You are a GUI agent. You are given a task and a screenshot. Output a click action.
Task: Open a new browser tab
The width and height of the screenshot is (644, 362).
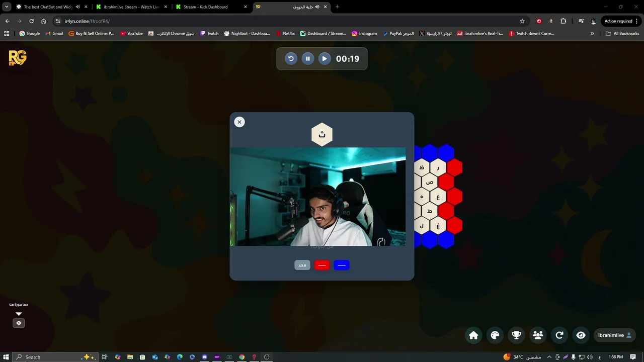point(337,7)
